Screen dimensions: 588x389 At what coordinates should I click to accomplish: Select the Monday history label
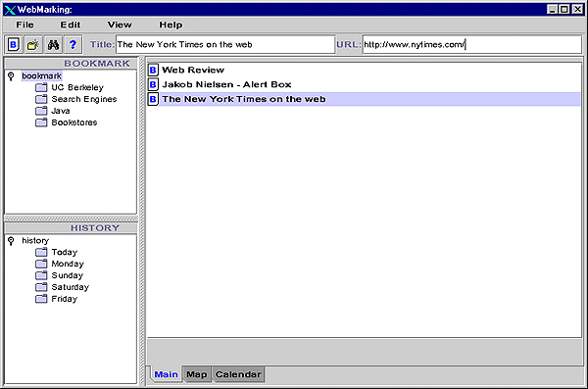pos(68,264)
